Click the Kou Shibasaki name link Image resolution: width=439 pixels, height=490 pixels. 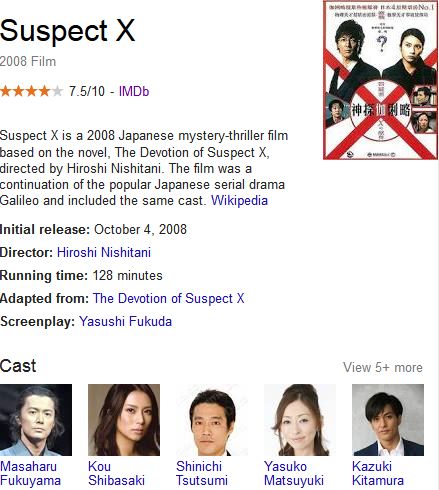coord(116,473)
